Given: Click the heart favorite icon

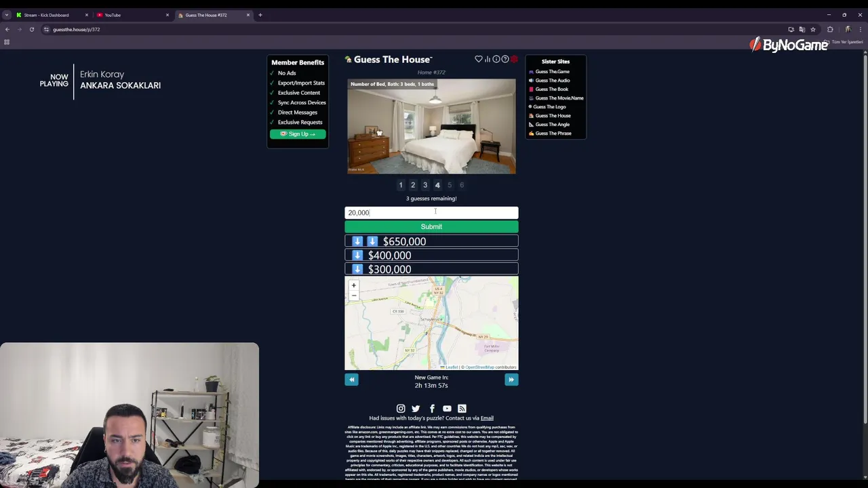Looking at the screenshot, I should (x=479, y=59).
